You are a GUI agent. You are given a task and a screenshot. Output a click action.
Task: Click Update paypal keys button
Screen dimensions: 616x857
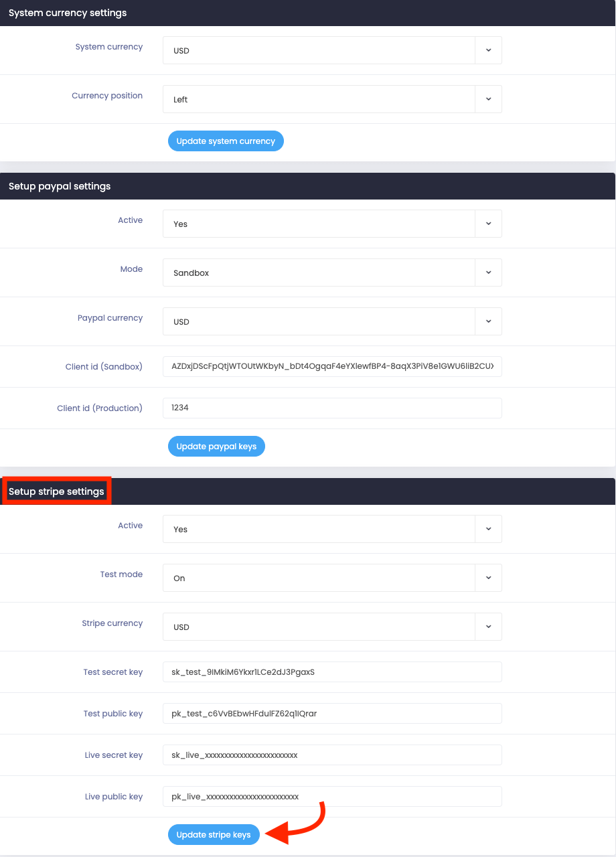216,447
